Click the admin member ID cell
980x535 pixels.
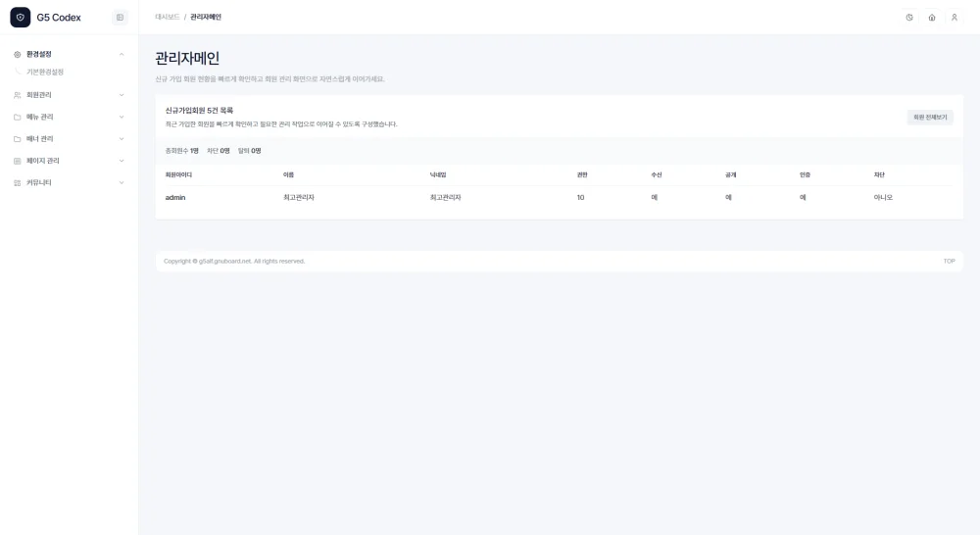(175, 198)
